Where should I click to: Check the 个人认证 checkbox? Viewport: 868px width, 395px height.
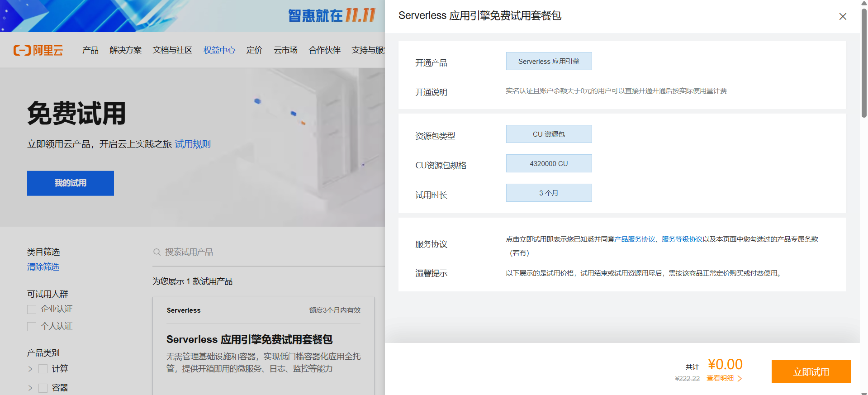[x=32, y=327]
